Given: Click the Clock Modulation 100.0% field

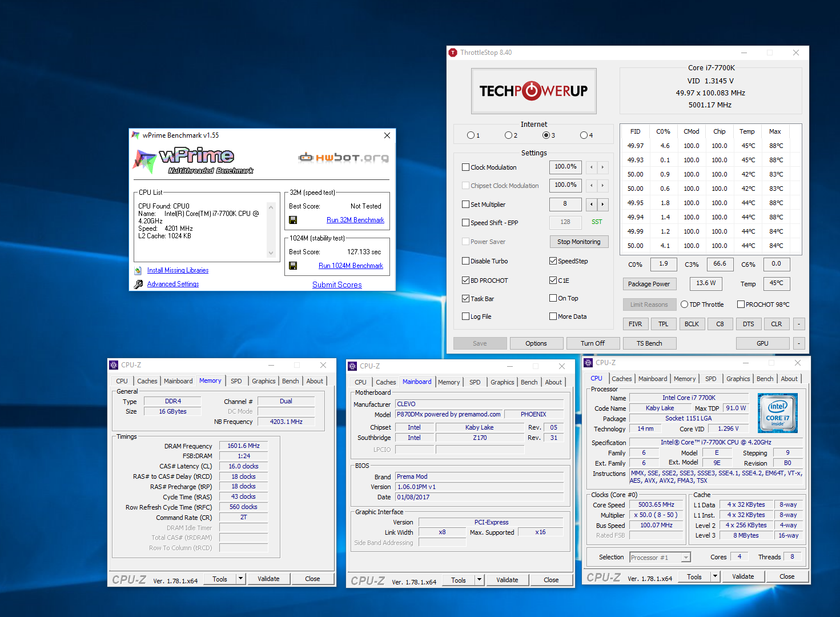Looking at the screenshot, I should click(565, 167).
